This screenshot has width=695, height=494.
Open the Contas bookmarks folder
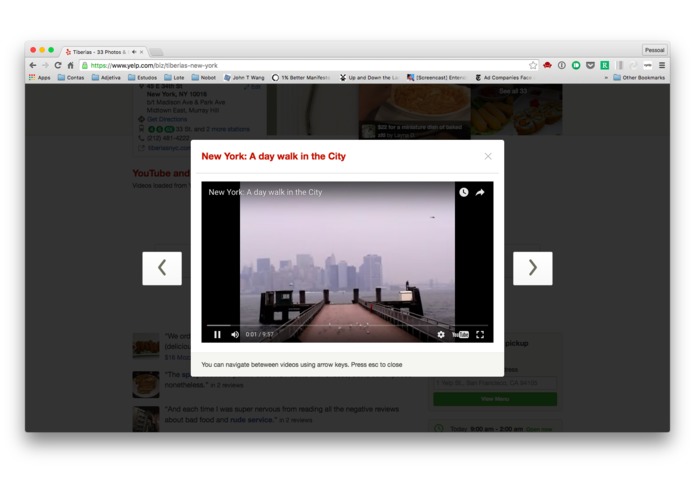point(71,78)
